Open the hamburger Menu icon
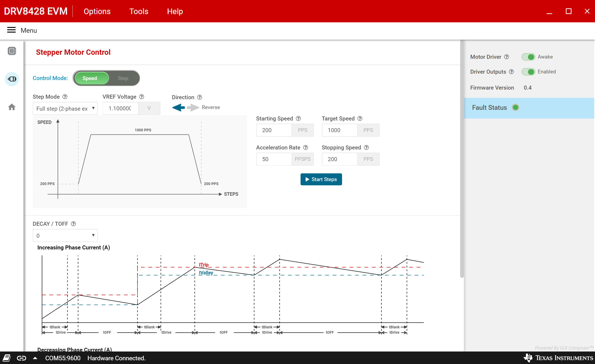The image size is (595, 364). pyautogui.click(x=11, y=30)
